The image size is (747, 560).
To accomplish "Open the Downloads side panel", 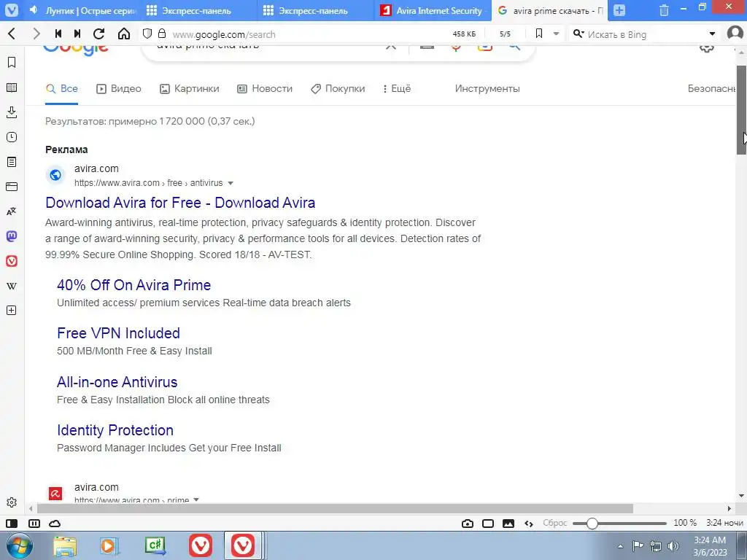I will pos(12,112).
